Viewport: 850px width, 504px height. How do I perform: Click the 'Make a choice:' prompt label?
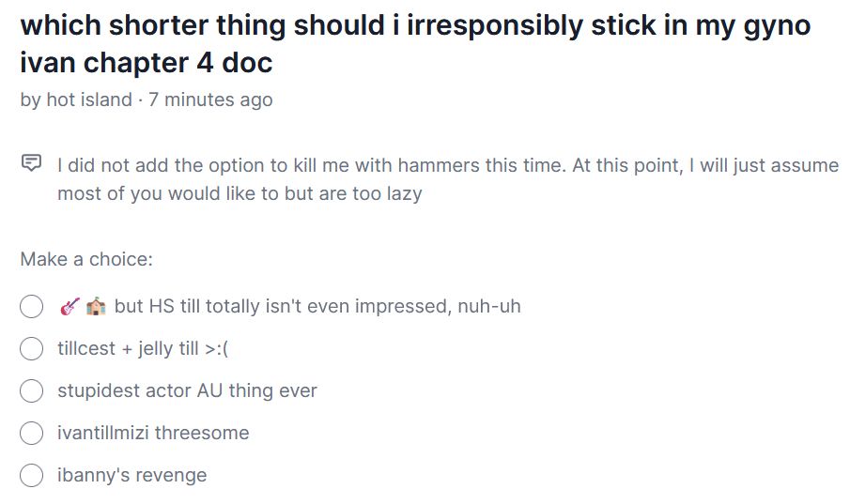tap(86, 259)
